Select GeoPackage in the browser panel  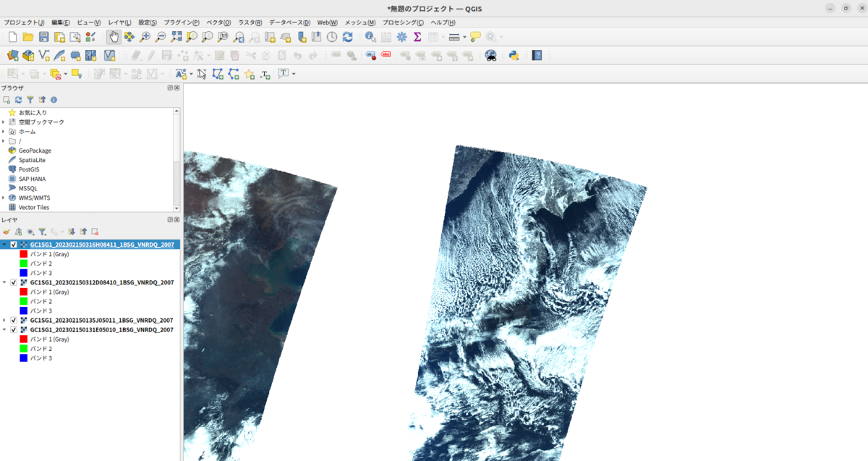pos(35,151)
